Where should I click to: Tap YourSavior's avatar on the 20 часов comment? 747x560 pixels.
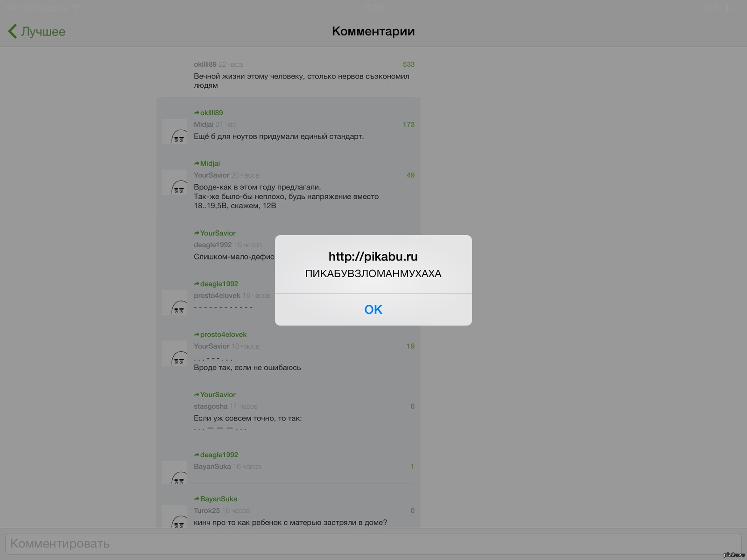pos(175,182)
